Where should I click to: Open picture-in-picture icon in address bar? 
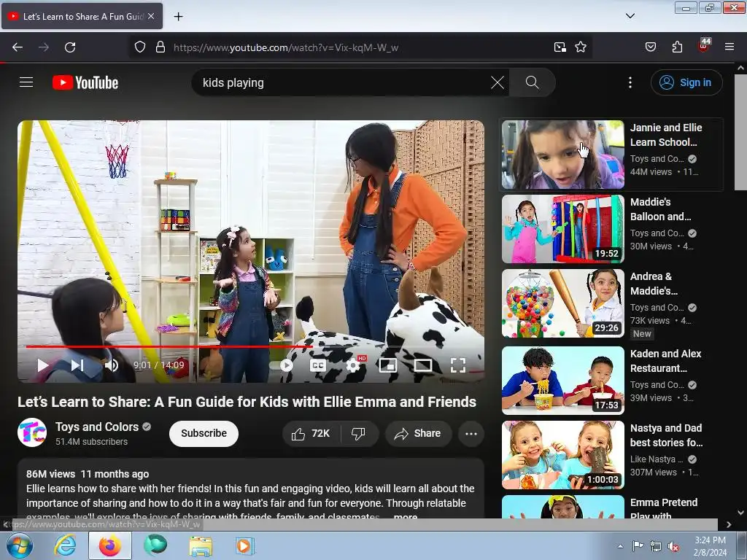pyautogui.click(x=560, y=47)
